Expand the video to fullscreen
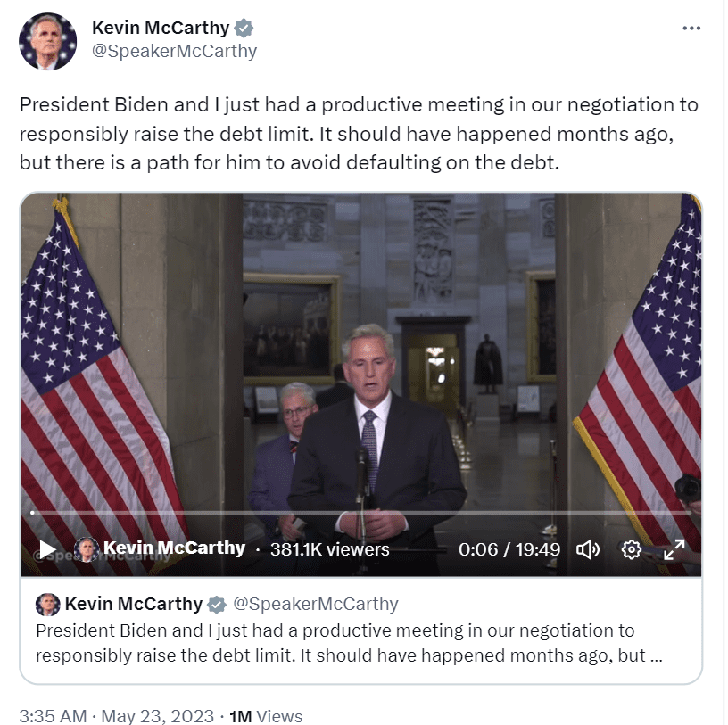728x725 pixels. pos(676,550)
